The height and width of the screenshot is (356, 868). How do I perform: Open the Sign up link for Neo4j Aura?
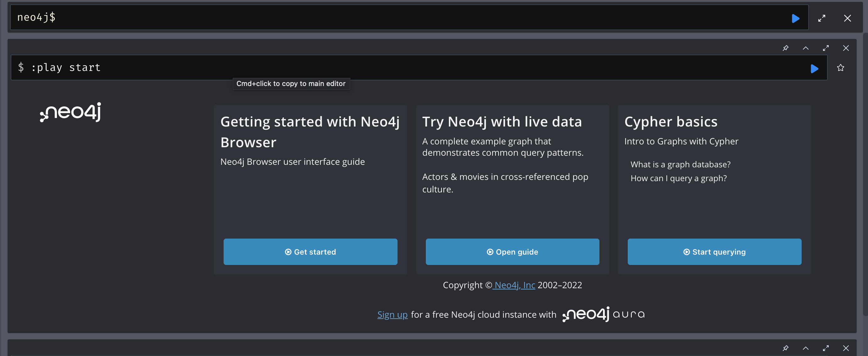pyautogui.click(x=392, y=314)
